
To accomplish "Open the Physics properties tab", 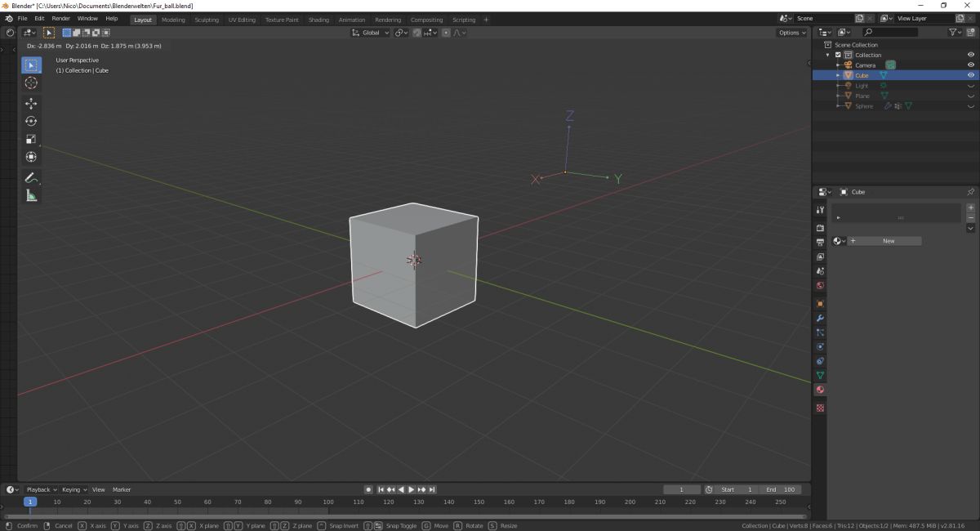I will (x=820, y=346).
